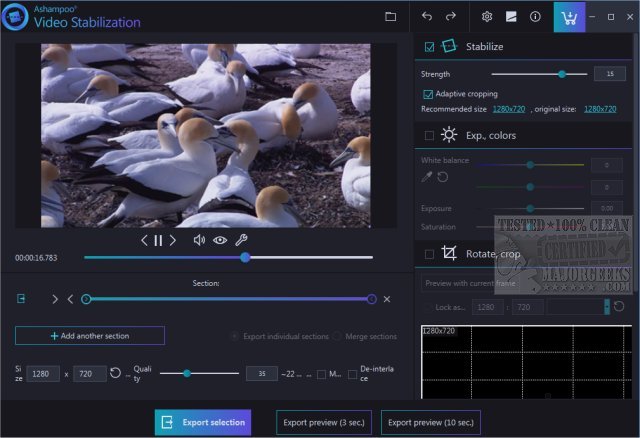
Task: Pause the video playback
Action: click(158, 240)
